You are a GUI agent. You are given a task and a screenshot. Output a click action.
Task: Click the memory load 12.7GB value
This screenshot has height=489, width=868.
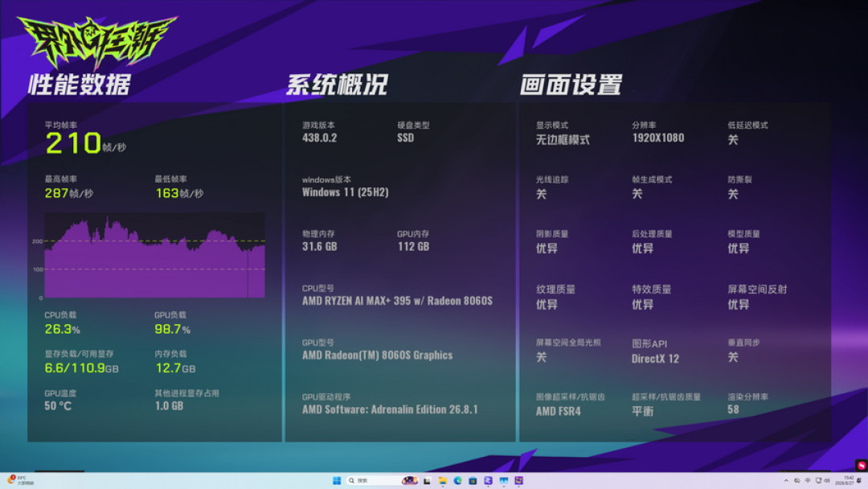(175, 368)
